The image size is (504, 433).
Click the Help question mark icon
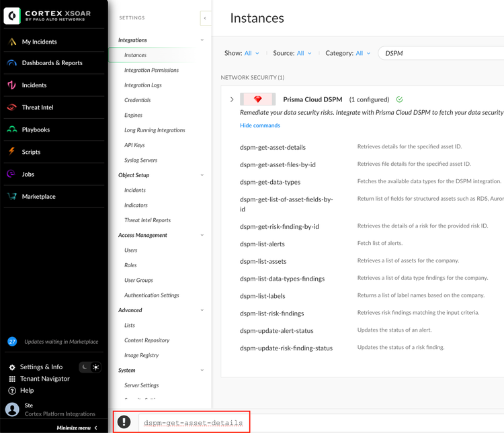(x=12, y=391)
